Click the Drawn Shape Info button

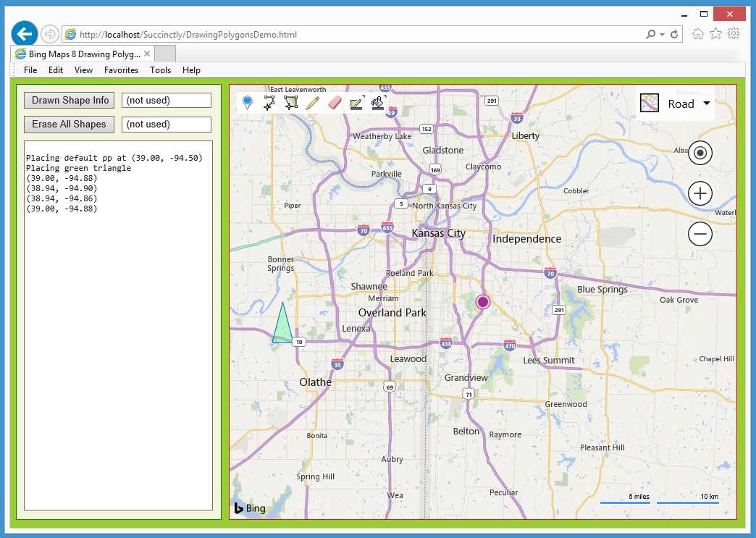pyautogui.click(x=69, y=100)
